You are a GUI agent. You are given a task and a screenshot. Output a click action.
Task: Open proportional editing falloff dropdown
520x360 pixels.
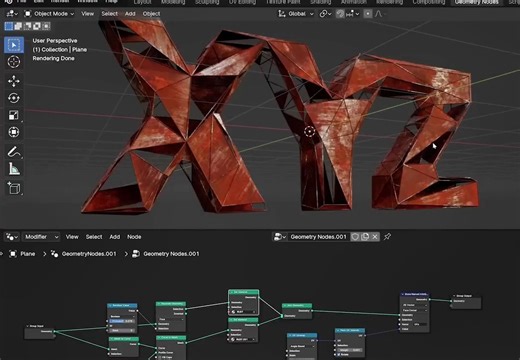[x=381, y=14]
